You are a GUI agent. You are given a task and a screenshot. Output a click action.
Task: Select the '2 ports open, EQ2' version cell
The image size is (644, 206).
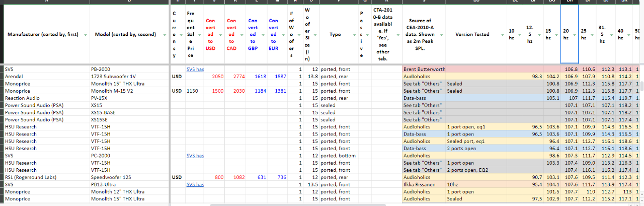476,170
